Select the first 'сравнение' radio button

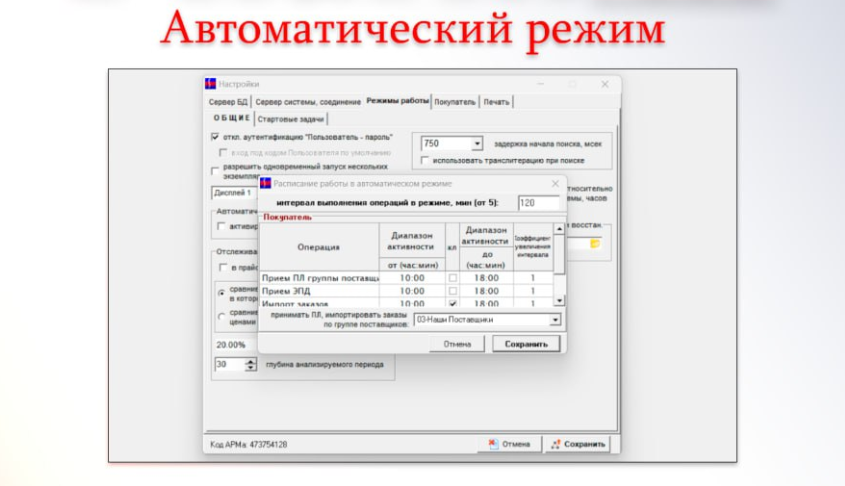(x=221, y=293)
